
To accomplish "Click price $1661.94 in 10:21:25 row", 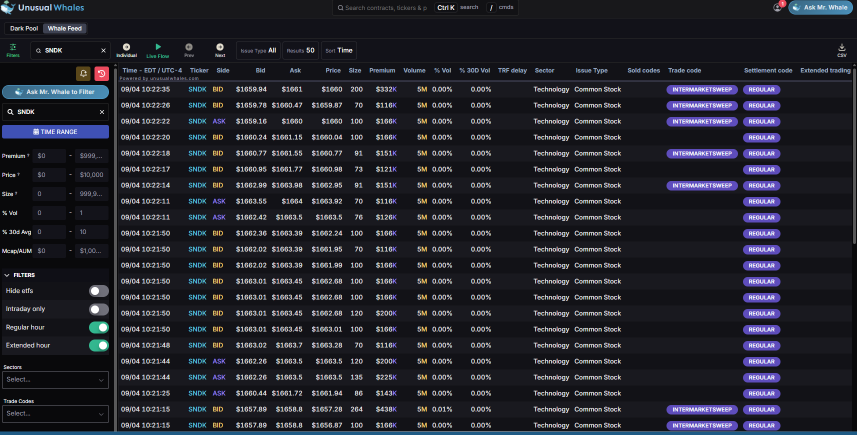I will tap(327, 393).
